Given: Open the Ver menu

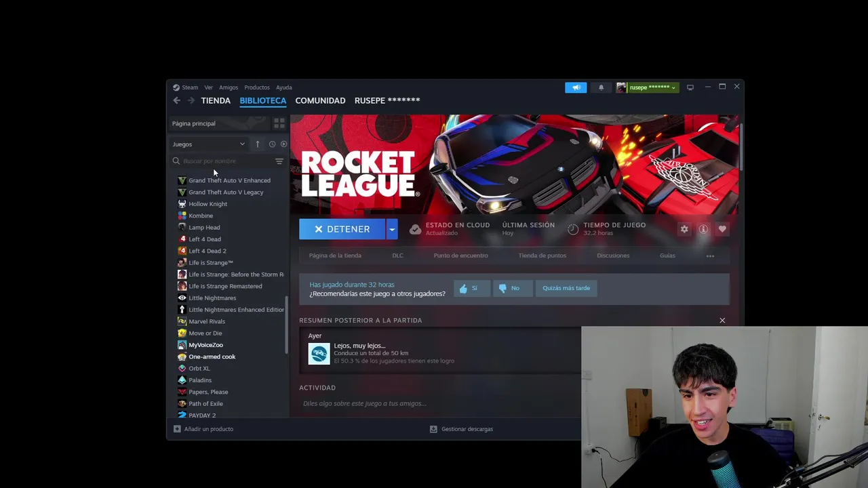Looking at the screenshot, I should (x=208, y=87).
